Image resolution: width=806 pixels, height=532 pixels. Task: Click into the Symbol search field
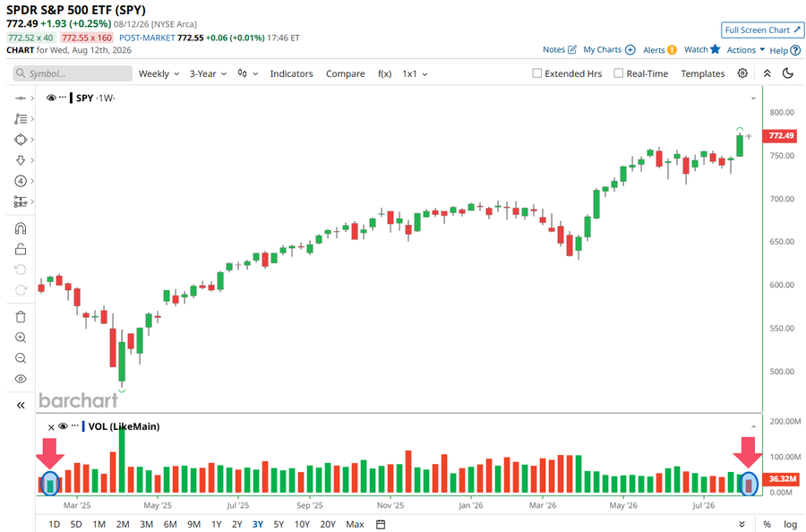click(73, 73)
